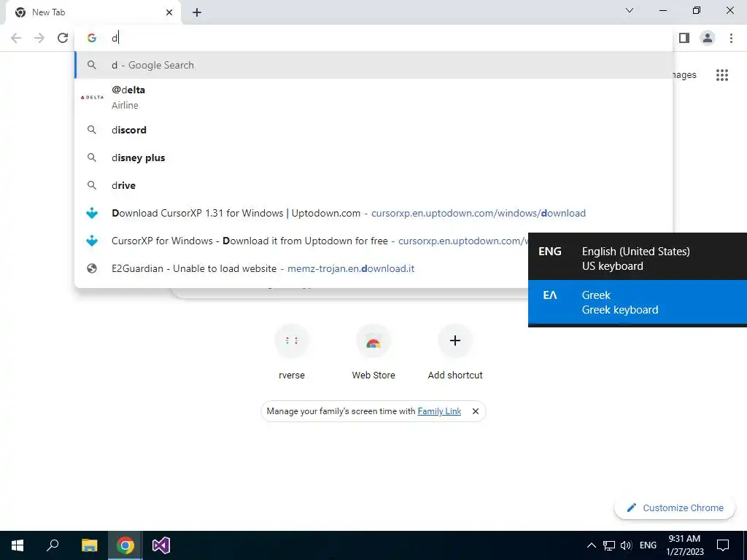Image resolution: width=747 pixels, height=560 pixels.
Task: Close the New Tab tab
Action: click(169, 12)
